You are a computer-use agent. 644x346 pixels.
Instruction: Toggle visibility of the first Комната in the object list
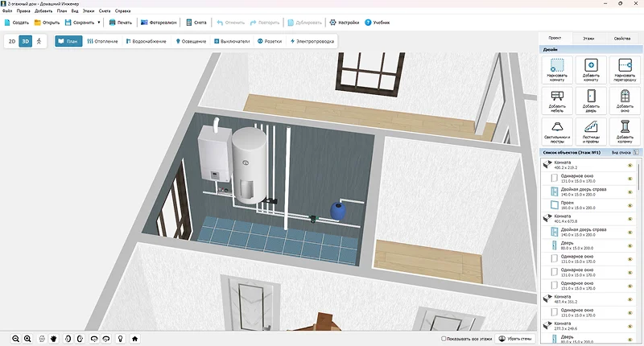tap(630, 166)
